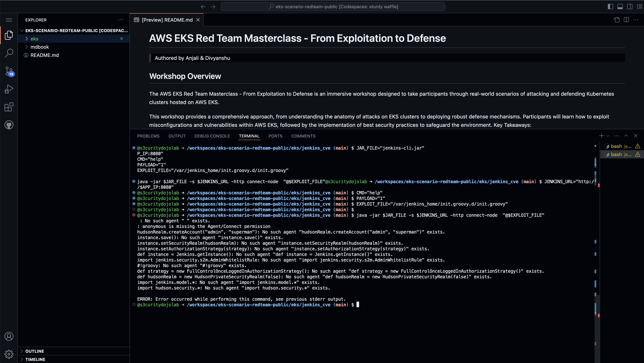Expand the mdbook folder
The image size is (644, 363).
pyautogui.click(x=40, y=47)
